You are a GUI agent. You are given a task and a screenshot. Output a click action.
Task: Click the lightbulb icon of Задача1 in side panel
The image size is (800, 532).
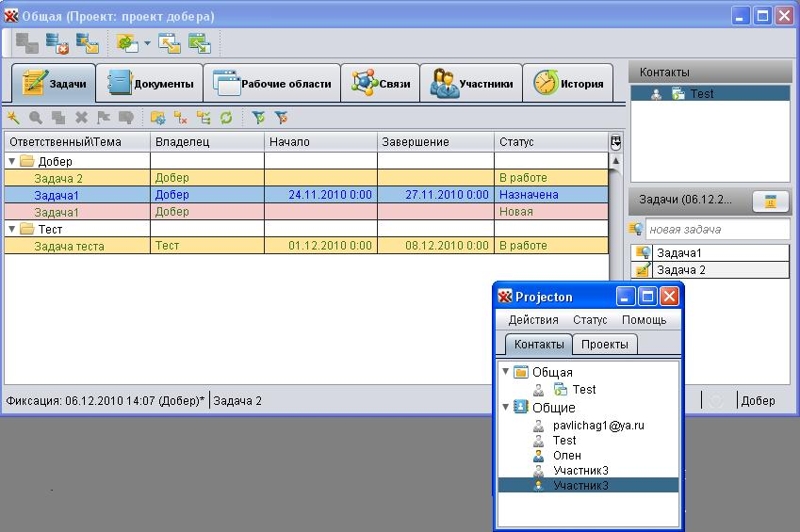643,252
